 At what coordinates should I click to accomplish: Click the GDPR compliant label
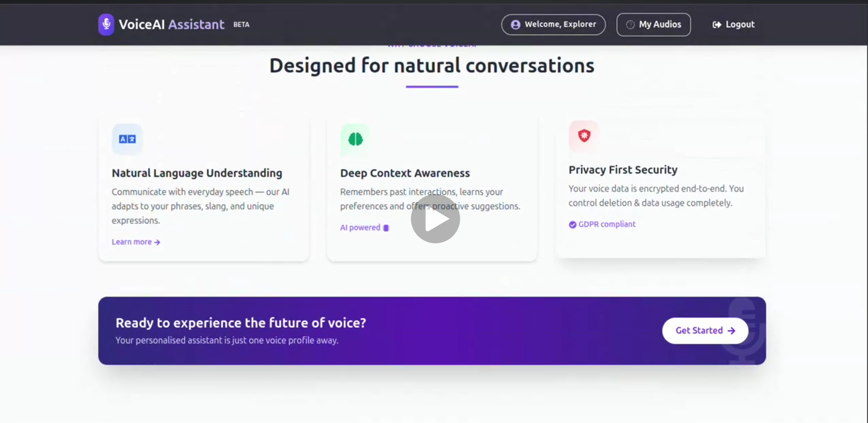(x=607, y=224)
